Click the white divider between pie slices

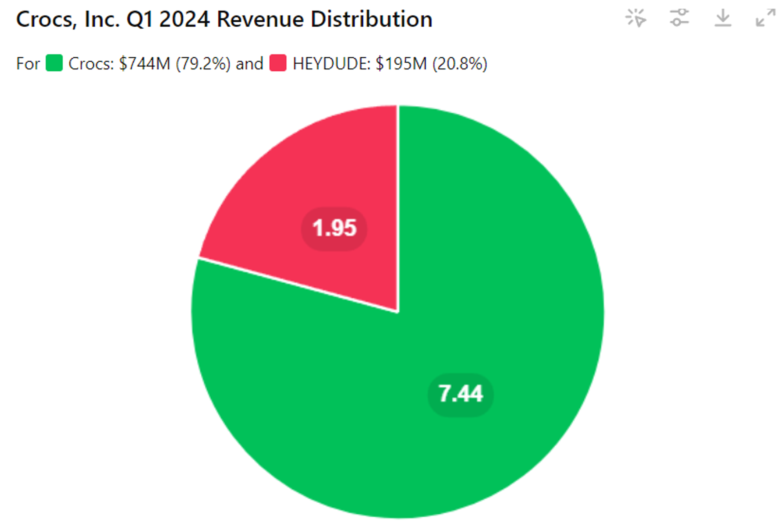[398, 208]
